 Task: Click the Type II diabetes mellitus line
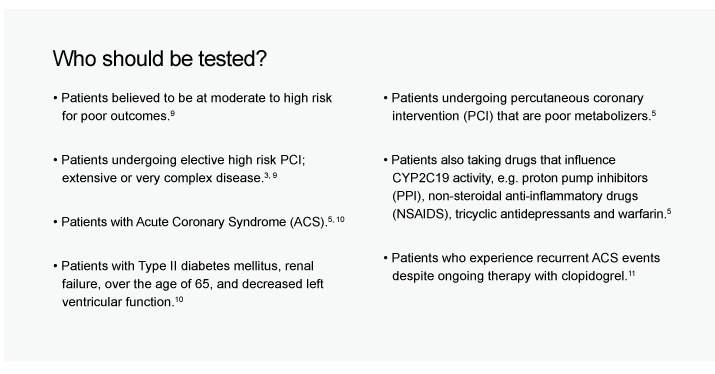(187, 266)
